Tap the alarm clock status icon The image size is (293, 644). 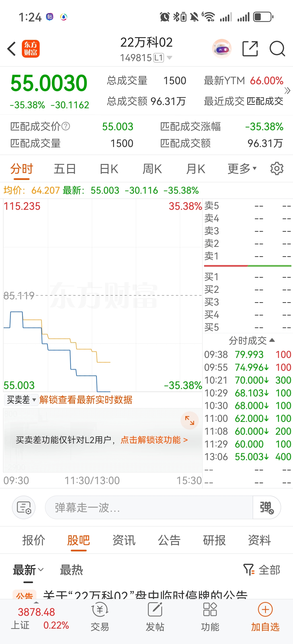click(165, 17)
